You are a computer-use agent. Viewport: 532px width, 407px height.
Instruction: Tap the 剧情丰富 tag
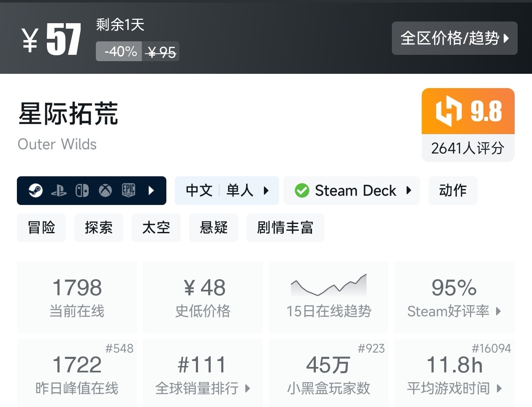point(285,228)
